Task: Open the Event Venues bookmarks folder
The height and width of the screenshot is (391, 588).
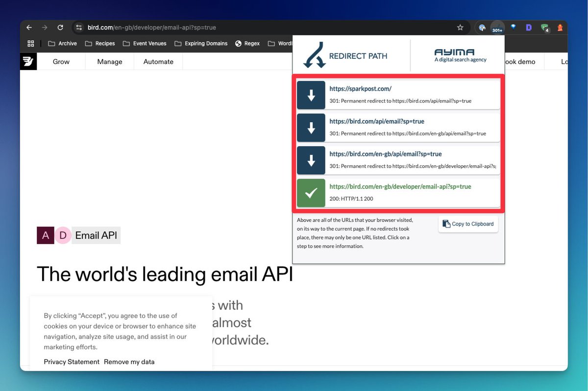Action: click(x=145, y=43)
